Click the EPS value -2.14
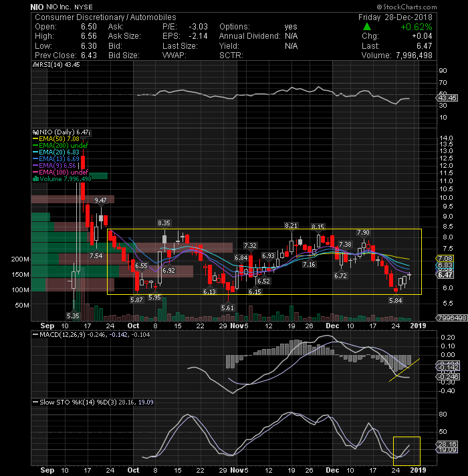Screen dimensions: 468x476 (x=198, y=36)
